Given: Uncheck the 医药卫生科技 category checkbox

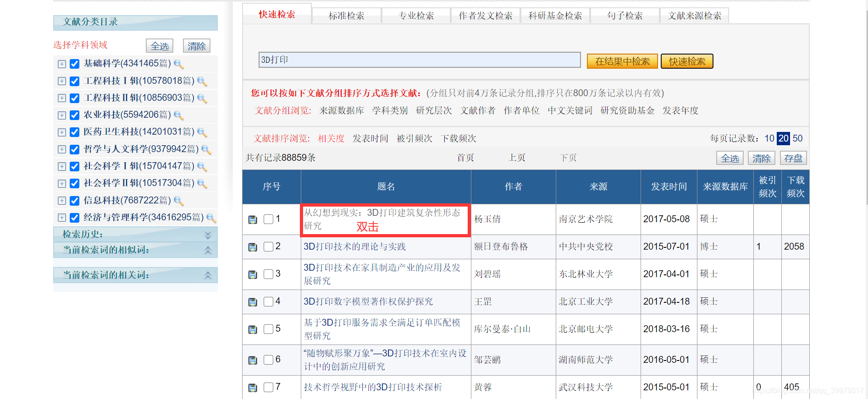Looking at the screenshot, I should tap(75, 132).
